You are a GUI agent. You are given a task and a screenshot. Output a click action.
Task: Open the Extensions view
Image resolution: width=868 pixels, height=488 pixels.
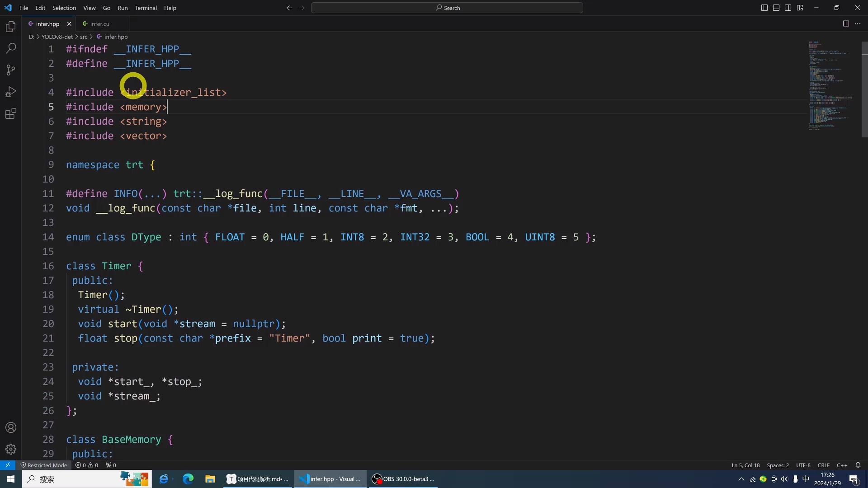click(11, 113)
